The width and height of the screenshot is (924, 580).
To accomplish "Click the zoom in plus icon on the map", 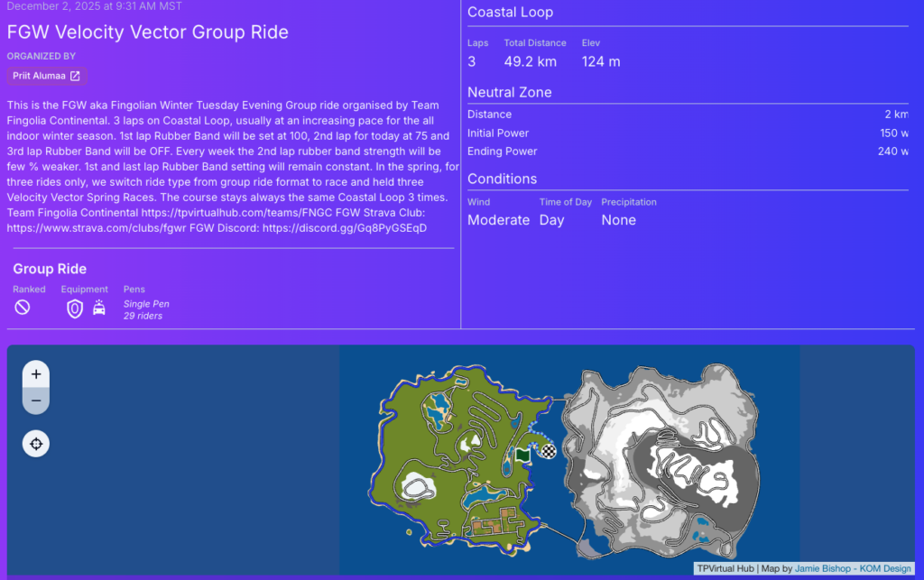I will [x=36, y=373].
